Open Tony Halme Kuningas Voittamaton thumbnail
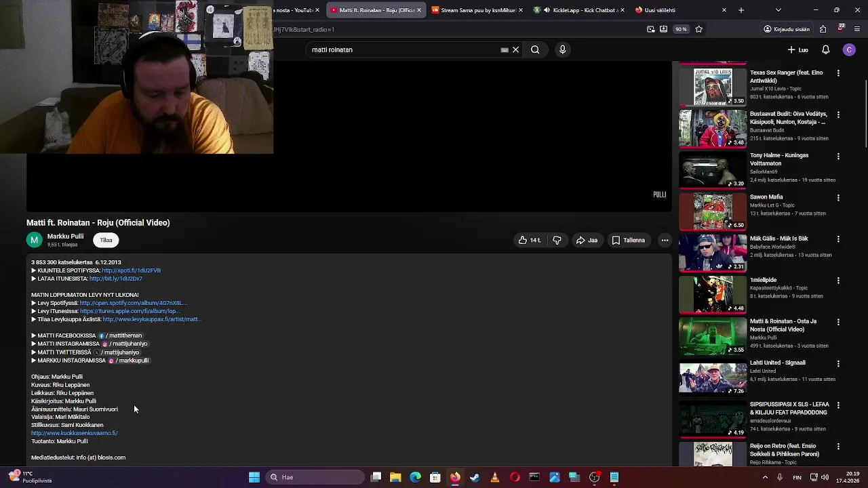Viewport: 868px width, 488px height. click(713, 169)
